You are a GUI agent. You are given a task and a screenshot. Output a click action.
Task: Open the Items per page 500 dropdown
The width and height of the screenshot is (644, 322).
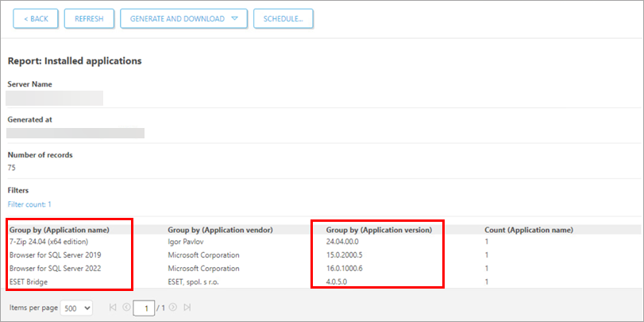[x=76, y=308]
